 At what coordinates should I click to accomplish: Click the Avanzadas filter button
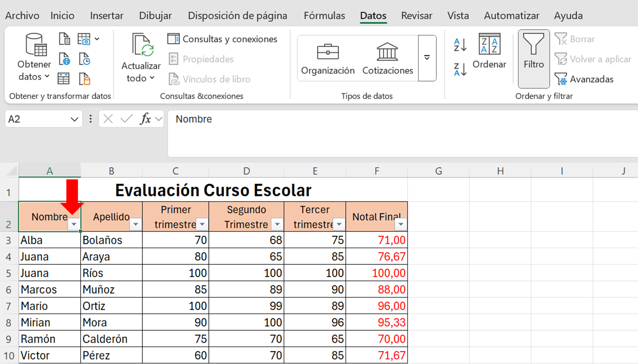(x=585, y=79)
